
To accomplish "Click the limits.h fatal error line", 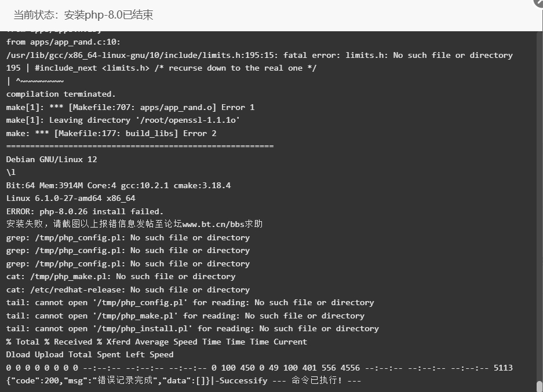I will tap(260, 56).
